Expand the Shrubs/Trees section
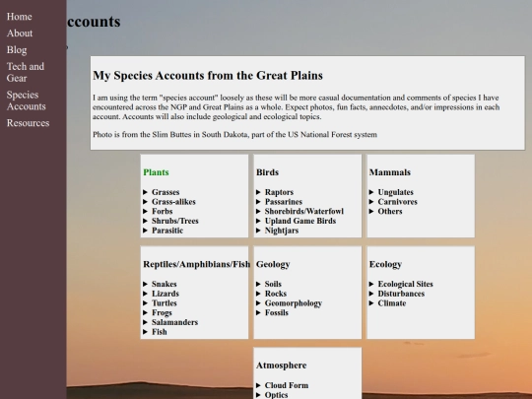 pos(170,221)
